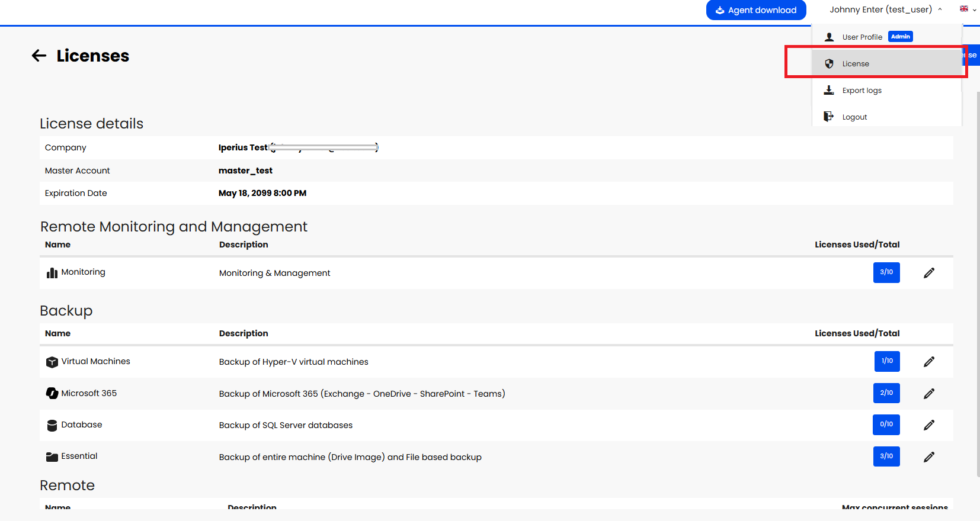Click the Agent download button
The height and width of the screenshot is (521, 980).
755,10
